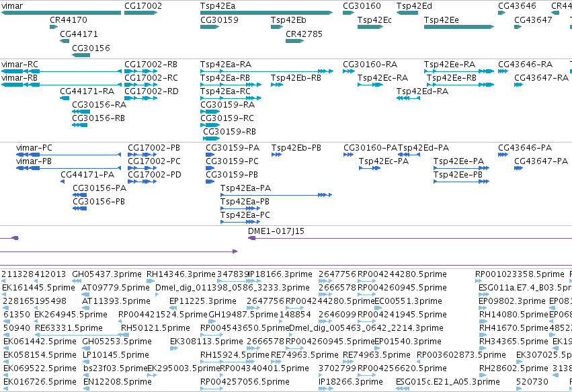Screen dimensions: 572x392
Task: Click the CG30156-RB transcript label
Action: coord(99,118)
